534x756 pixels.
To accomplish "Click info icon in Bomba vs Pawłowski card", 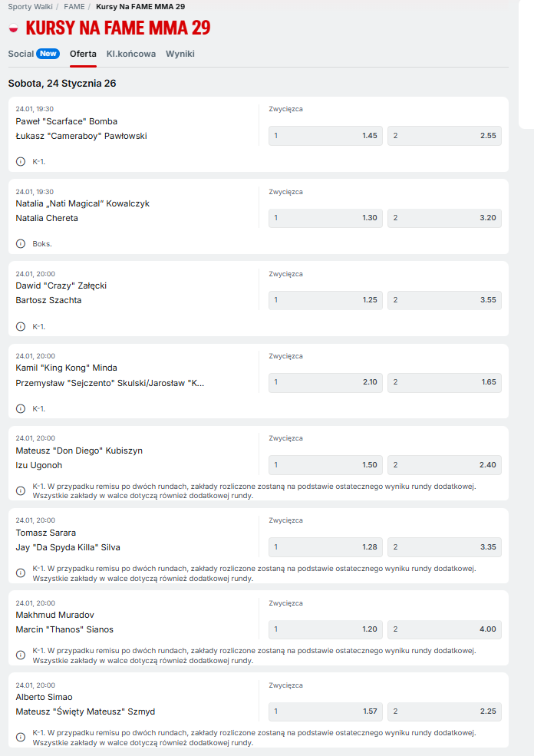I will point(21,161).
